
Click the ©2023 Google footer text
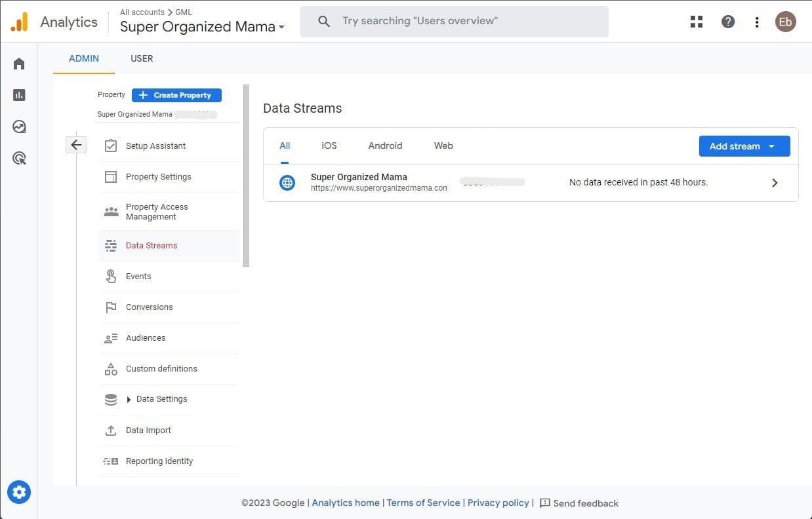click(x=273, y=503)
